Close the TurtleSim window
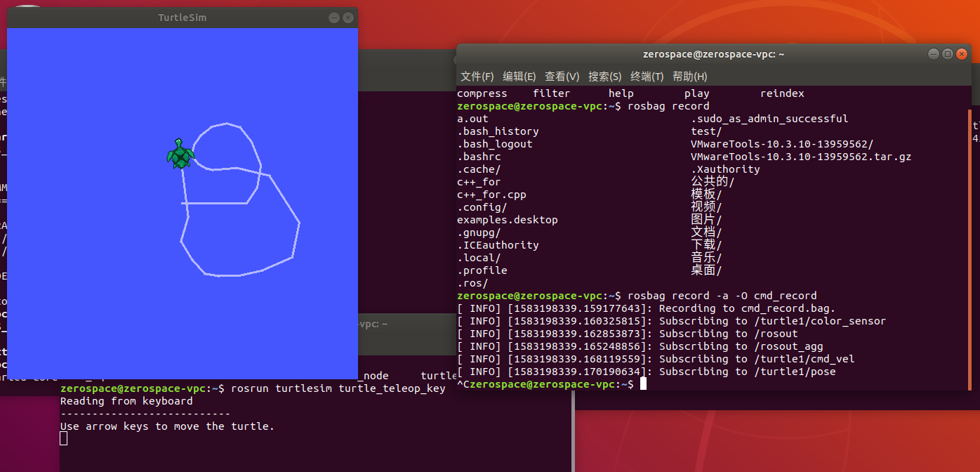The height and width of the screenshot is (472, 980). [x=347, y=18]
